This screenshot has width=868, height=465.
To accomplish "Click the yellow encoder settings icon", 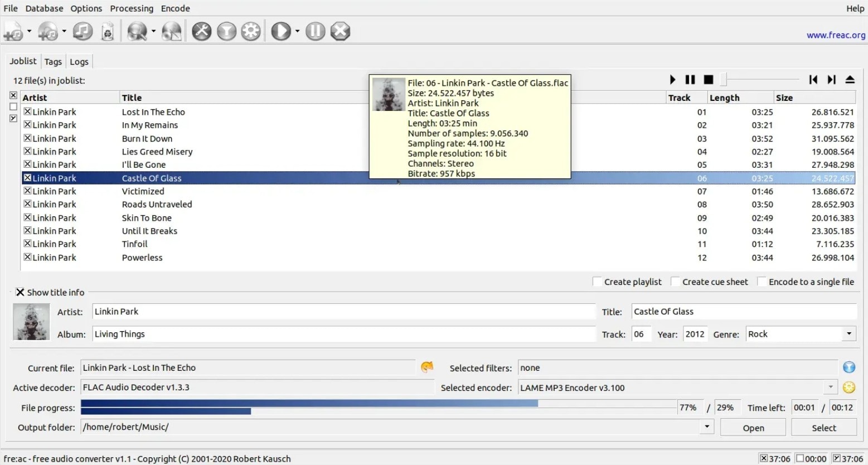I will 849,387.
